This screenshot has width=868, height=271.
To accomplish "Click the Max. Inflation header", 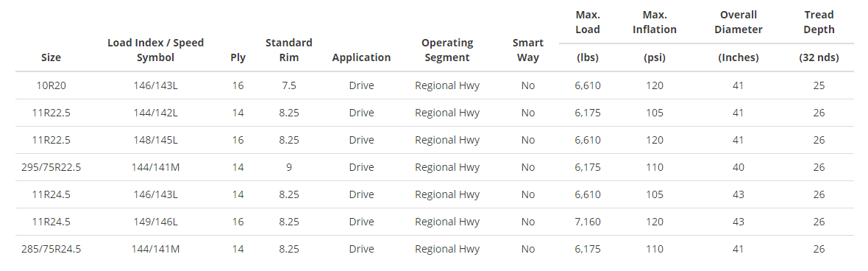I will click(x=655, y=22).
